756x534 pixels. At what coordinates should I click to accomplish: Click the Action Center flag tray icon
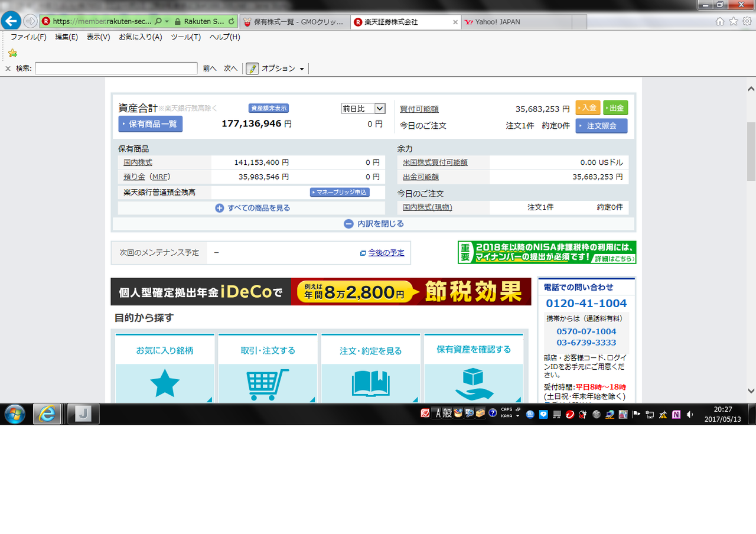tap(636, 414)
